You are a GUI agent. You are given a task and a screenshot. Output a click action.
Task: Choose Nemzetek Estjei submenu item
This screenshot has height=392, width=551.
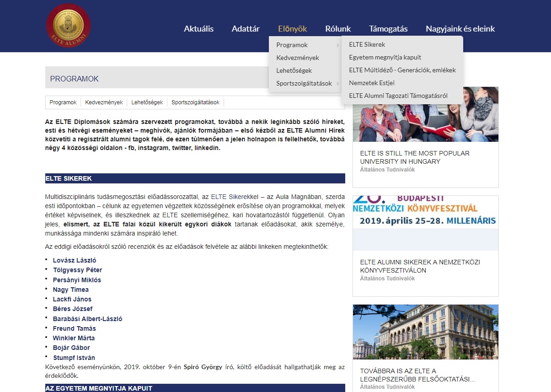tap(372, 83)
